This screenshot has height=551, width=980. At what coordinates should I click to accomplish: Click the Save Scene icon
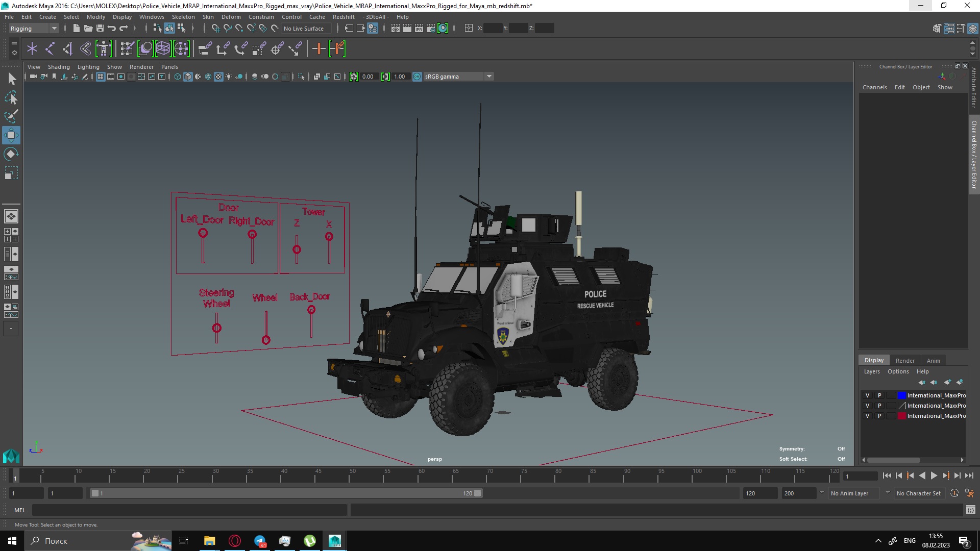[x=100, y=29]
